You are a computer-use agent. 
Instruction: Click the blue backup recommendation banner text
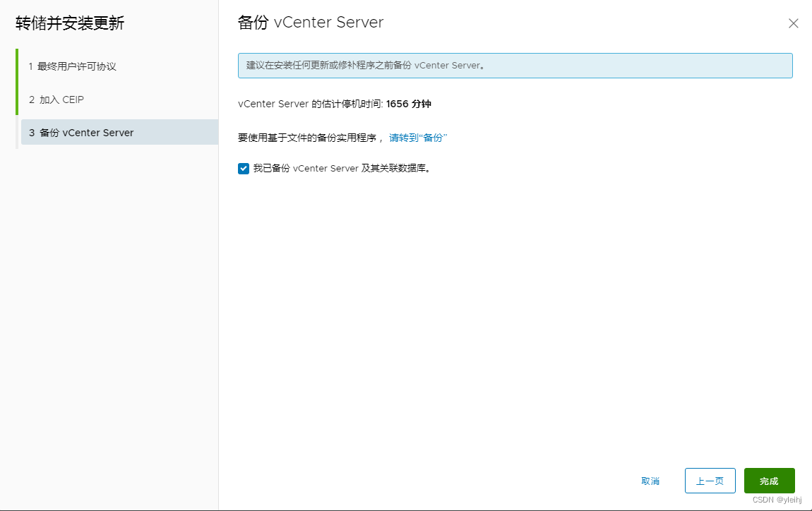coord(366,66)
